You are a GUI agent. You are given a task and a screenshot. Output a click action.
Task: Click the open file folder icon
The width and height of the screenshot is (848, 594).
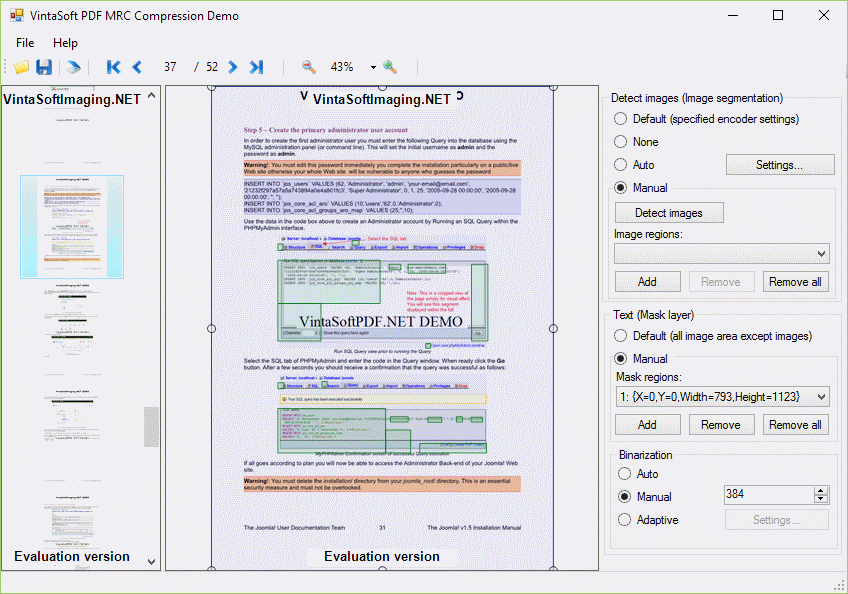coord(21,67)
